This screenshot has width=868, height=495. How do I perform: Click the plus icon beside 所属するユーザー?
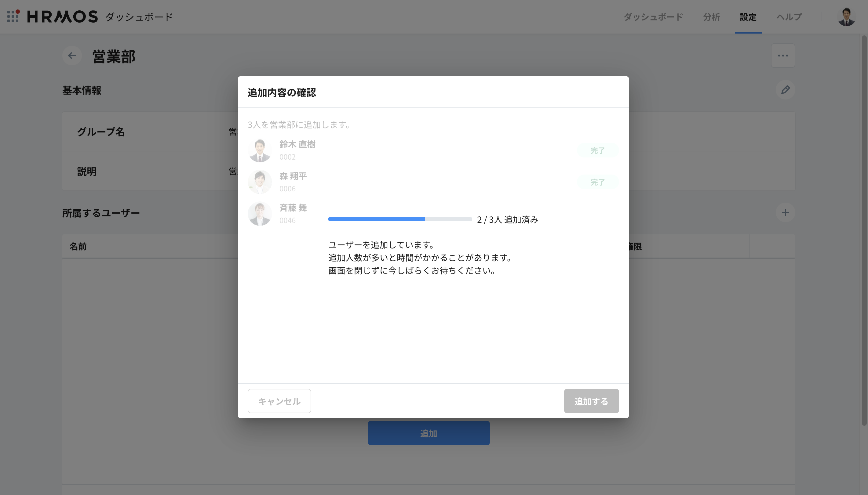[785, 213]
